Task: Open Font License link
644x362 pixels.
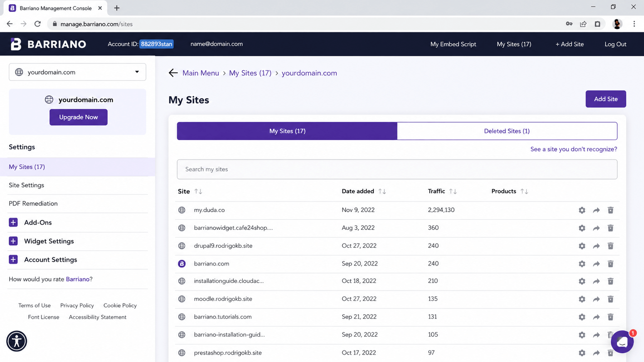Action: click(44, 317)
